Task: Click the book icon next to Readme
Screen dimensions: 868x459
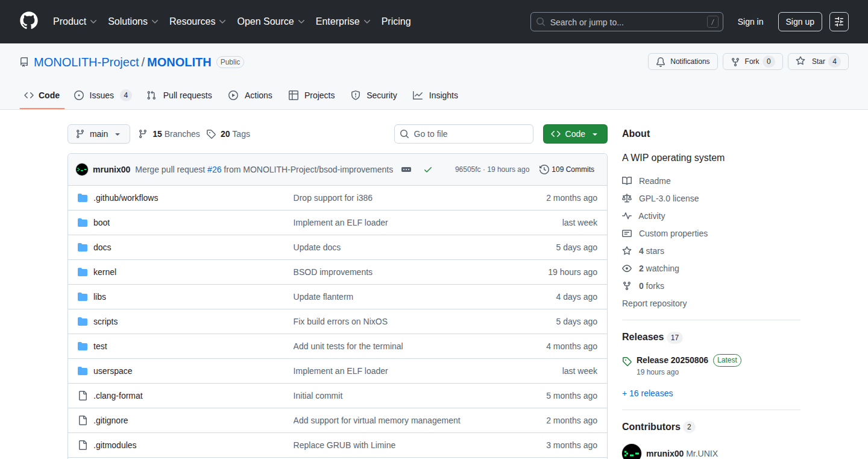Action: pyautogui.click(x=627, y=181)
